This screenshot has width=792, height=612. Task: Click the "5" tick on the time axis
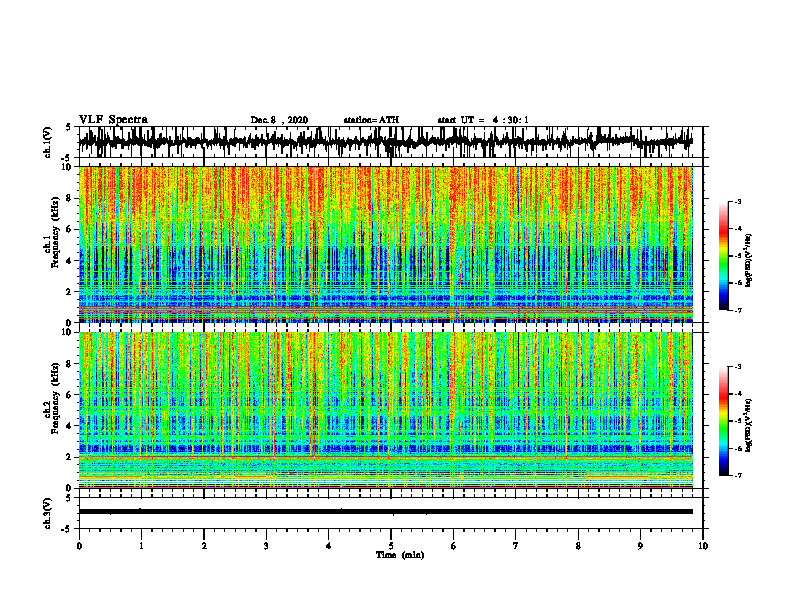click(x=391, y=546)
